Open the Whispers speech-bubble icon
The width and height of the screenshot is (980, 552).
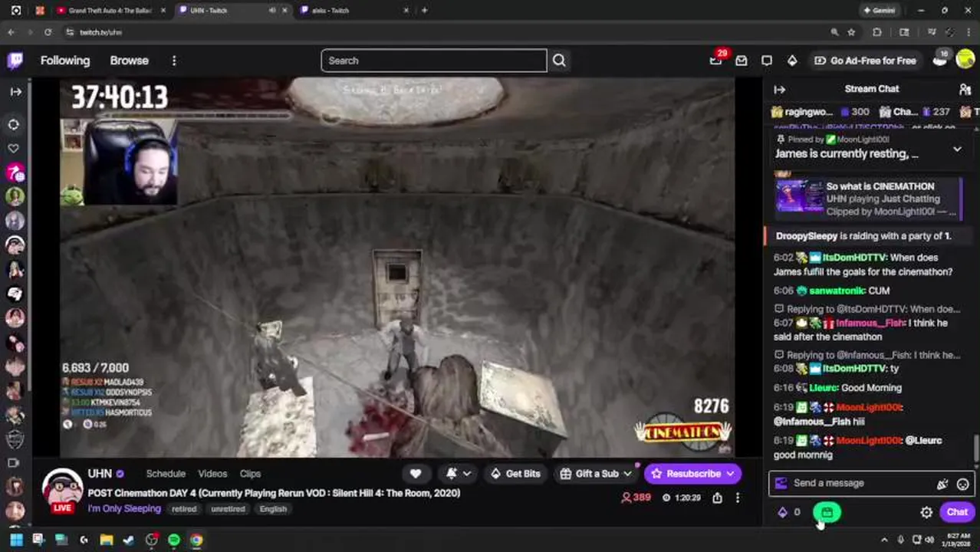coord(767,61)
